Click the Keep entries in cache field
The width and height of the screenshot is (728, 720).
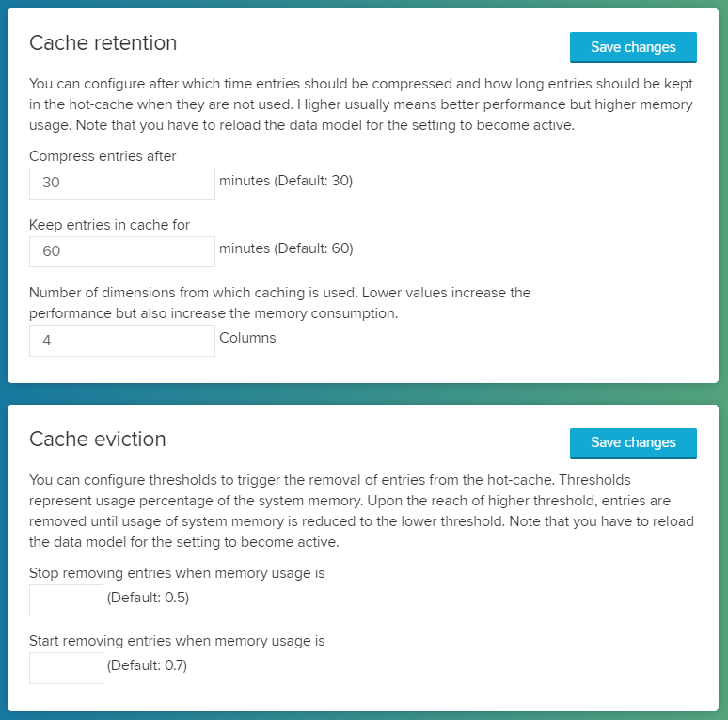tap(122, 251)
